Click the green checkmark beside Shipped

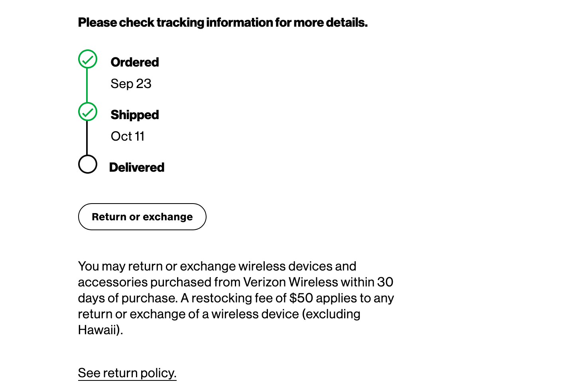88,112
